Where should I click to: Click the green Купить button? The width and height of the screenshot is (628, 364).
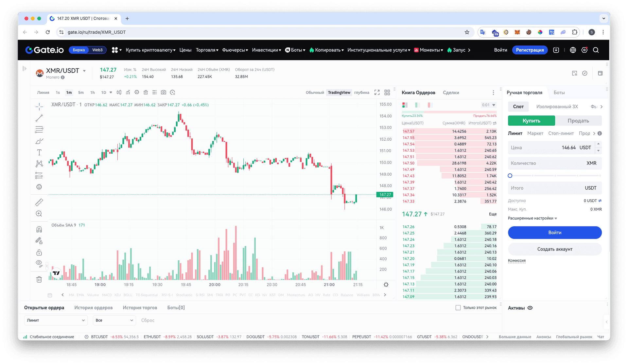(x=531, y=121)
